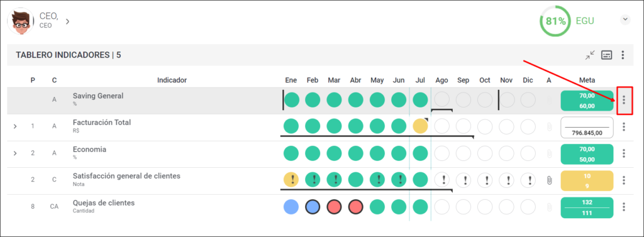Image resolution: width=644 pixels, height=237 pixels.
Task: Open the Economia indicator name
Action: 89,150
